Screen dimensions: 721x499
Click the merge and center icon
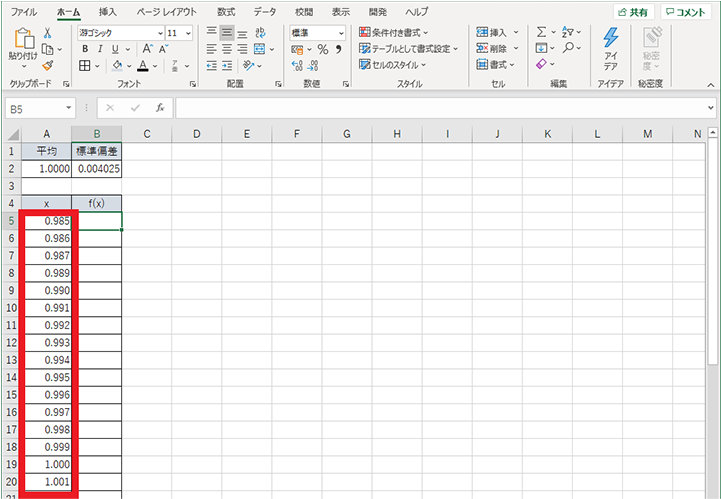(260, 49)
